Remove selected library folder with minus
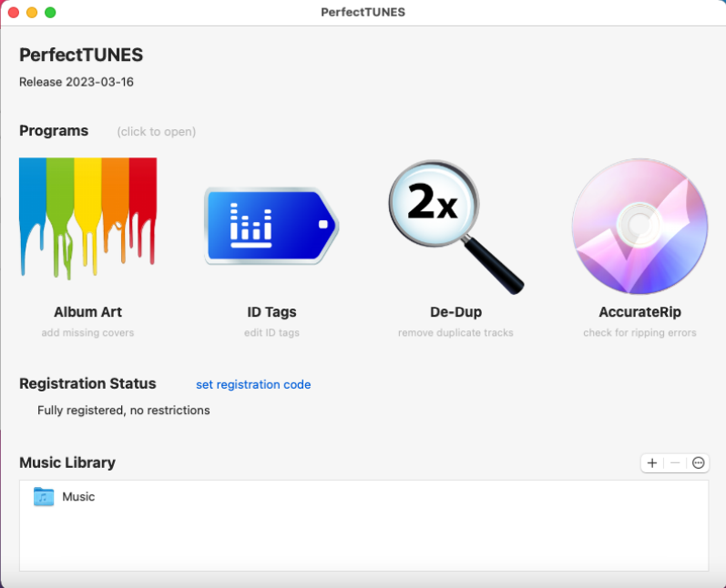 tap(675, 462)
